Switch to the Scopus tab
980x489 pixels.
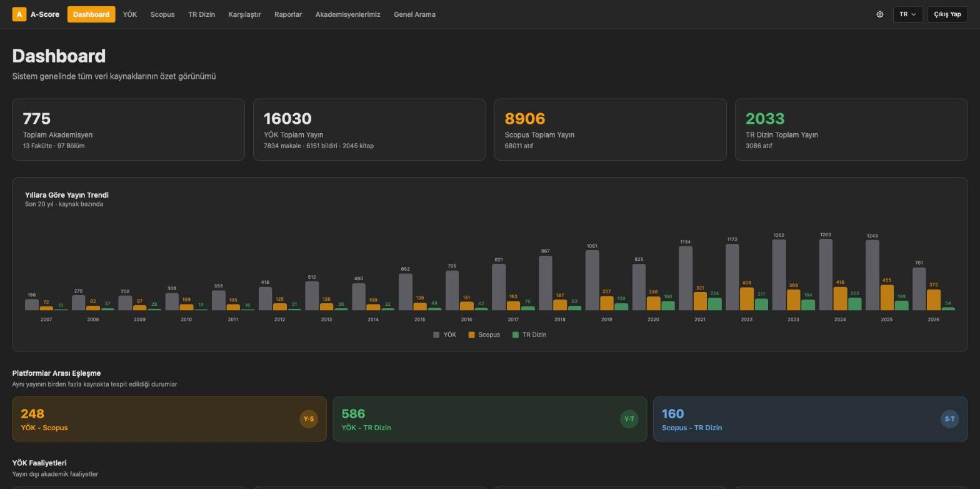pos(162,14)
